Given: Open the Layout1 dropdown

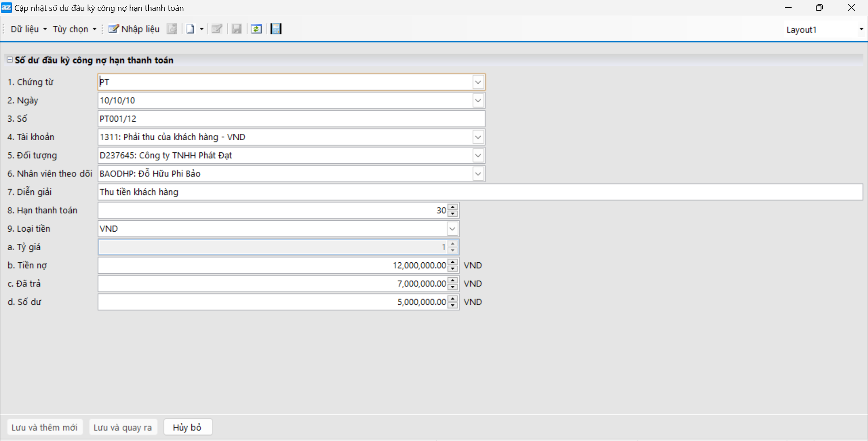Looking at the screenshot, I should coord(861,29).
